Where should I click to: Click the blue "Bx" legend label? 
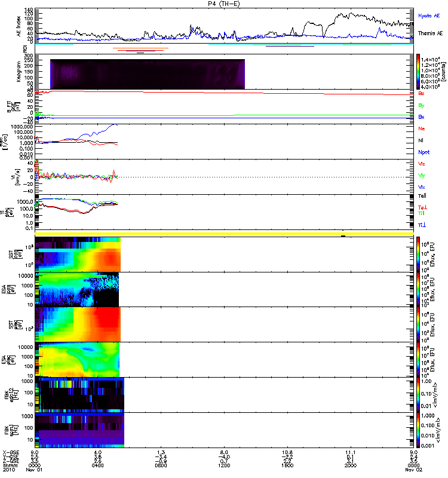[x=421, y=117]
